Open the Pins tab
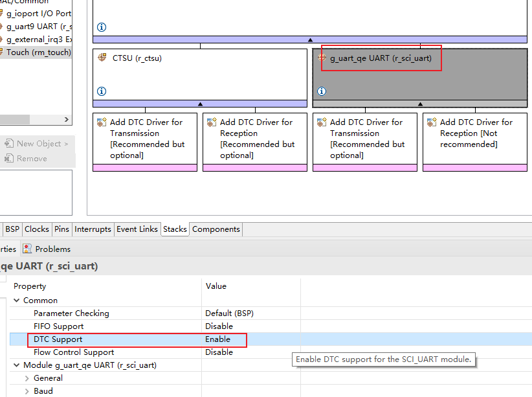532x397 pixels. tap(61, 229)
